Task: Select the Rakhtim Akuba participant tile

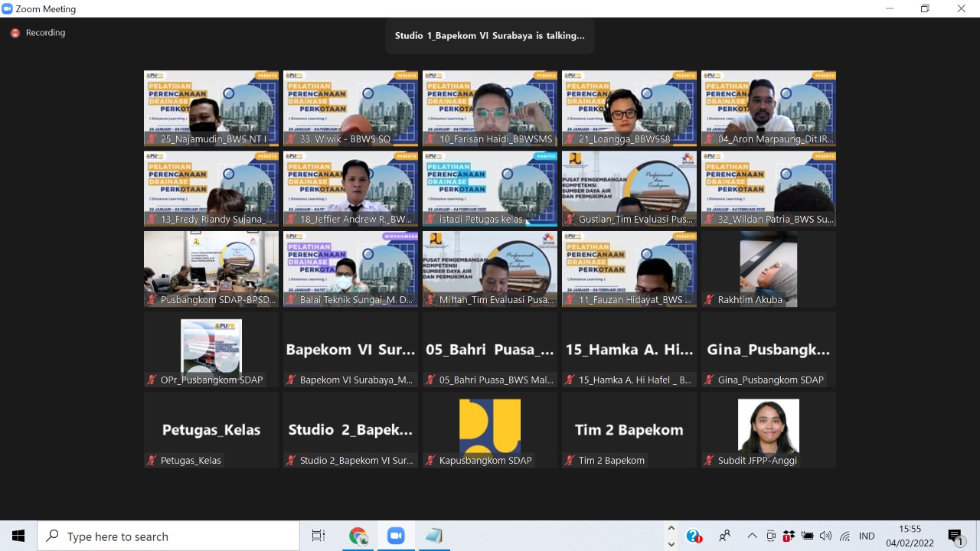Action: [768, 269]
